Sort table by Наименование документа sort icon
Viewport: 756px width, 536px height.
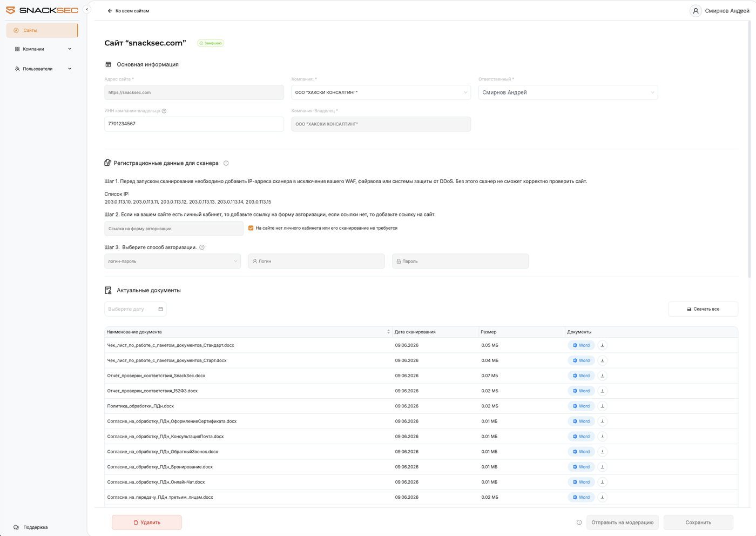[388, 332]
